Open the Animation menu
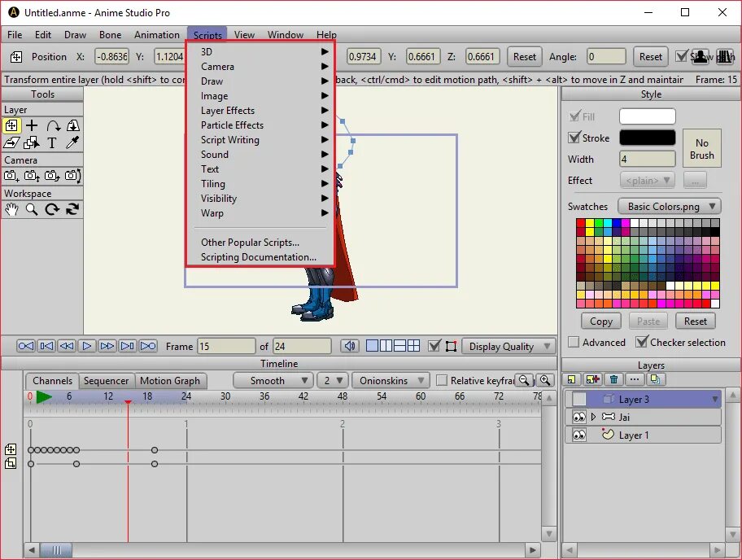 [157, 34]
